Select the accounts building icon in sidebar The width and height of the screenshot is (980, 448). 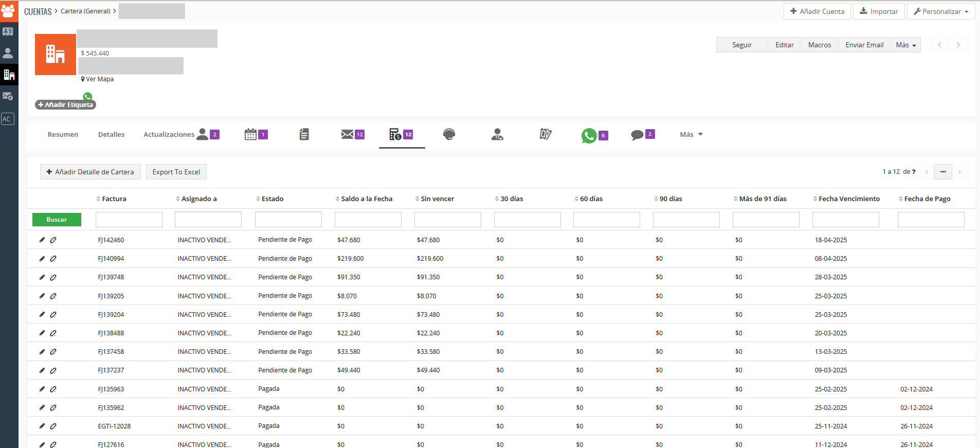click(9, 75)
